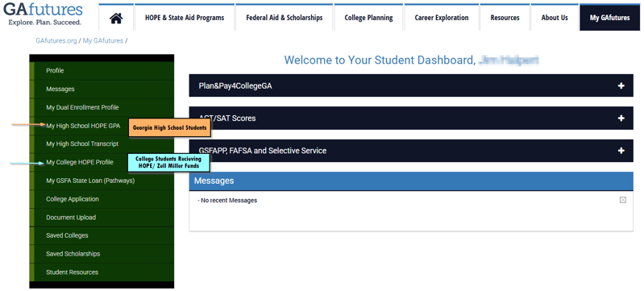The image size is (644, 291).
Task: Open the Career Exploration tab
Action: (x=442, y=18)
